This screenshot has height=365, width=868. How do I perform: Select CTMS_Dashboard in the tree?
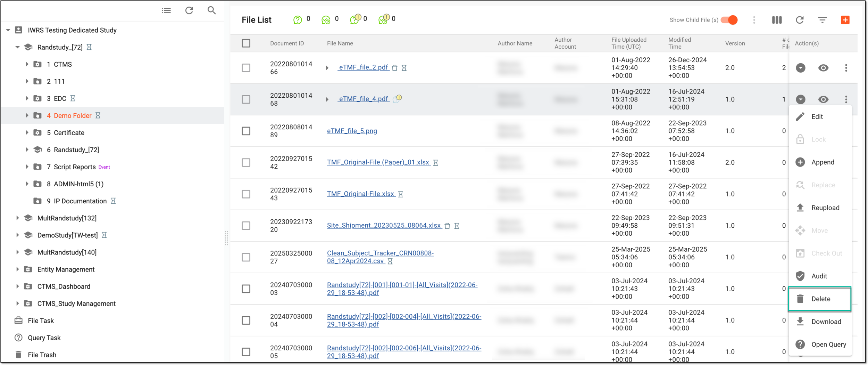(x=64, y=286)
